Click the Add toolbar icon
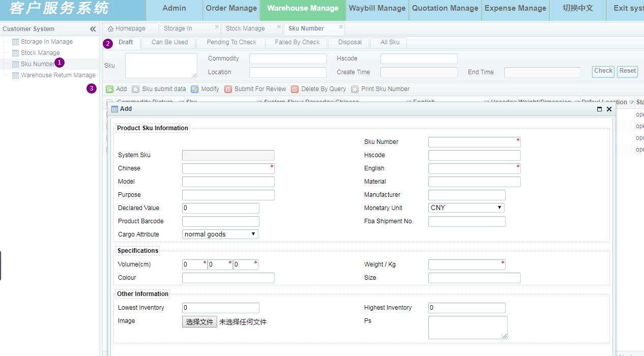 pos(110,89)
